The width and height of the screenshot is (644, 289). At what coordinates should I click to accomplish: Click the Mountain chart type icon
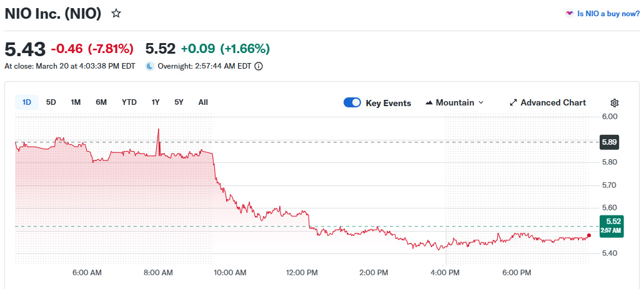coord(429,102)
